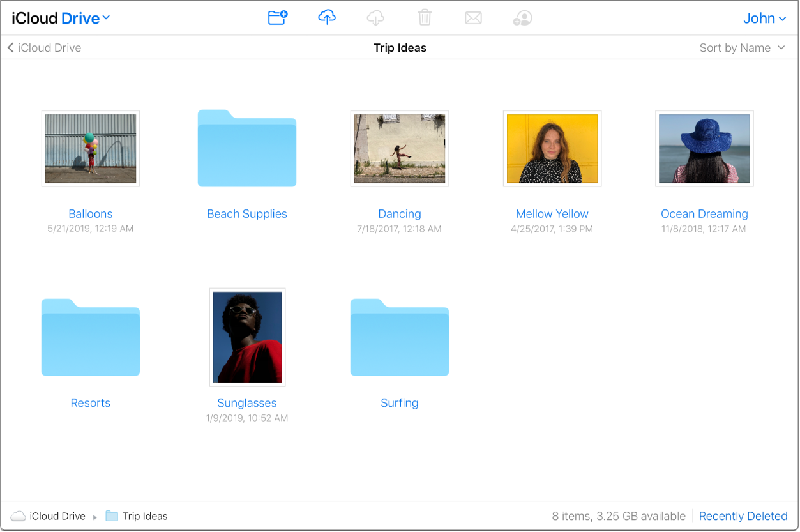Click the Upload to iCloud icon
The image size is (800, 532).
(x=326, y=18)
